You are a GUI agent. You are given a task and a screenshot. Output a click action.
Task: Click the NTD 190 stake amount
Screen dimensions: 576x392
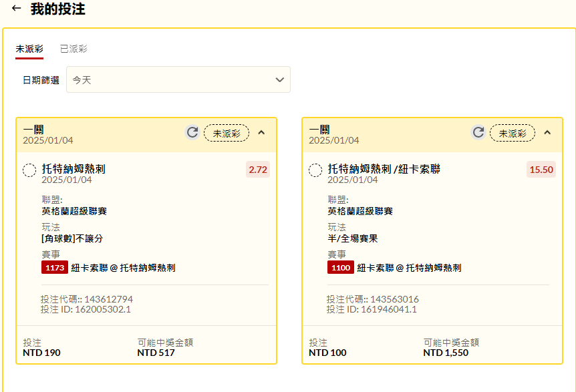41,353
